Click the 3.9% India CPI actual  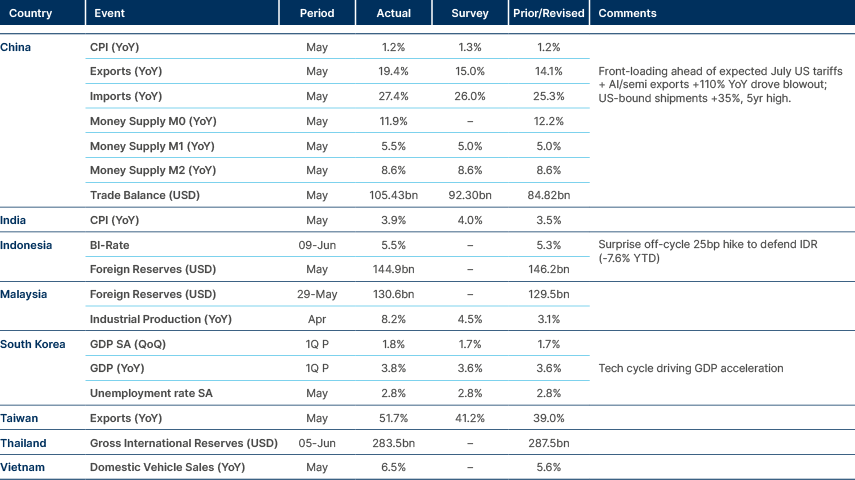(393, 220)
